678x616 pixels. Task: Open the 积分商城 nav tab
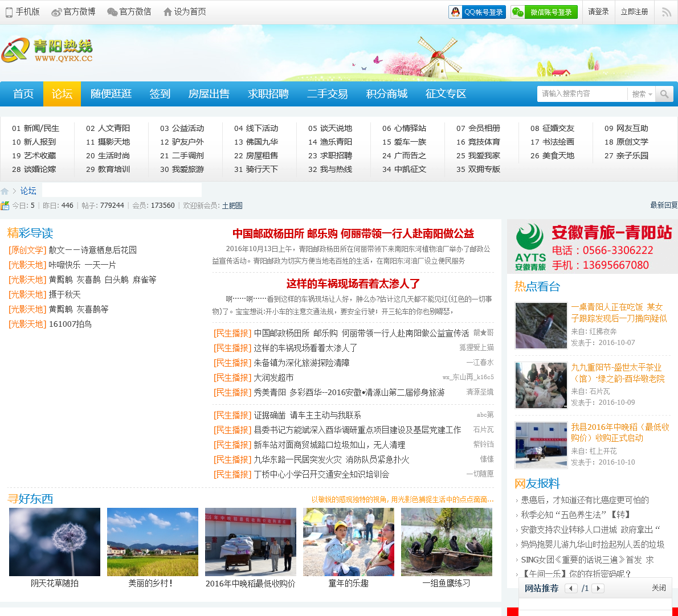point(386,94)
